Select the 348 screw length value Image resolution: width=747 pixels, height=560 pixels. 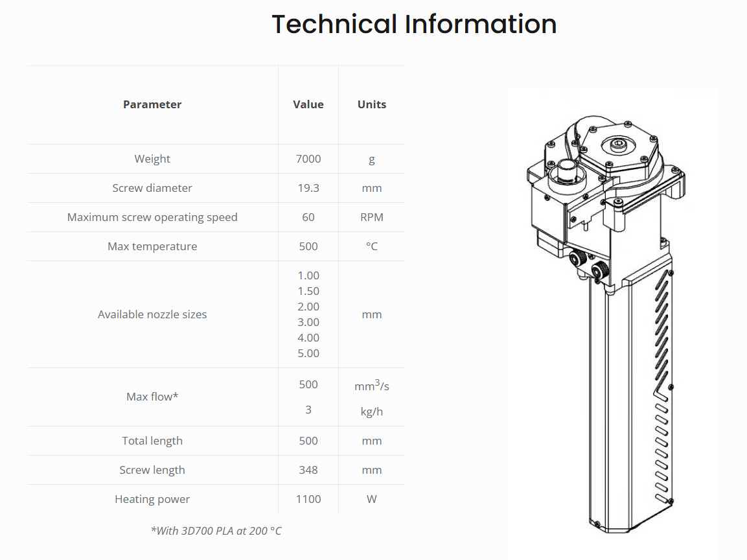(308, 470)
